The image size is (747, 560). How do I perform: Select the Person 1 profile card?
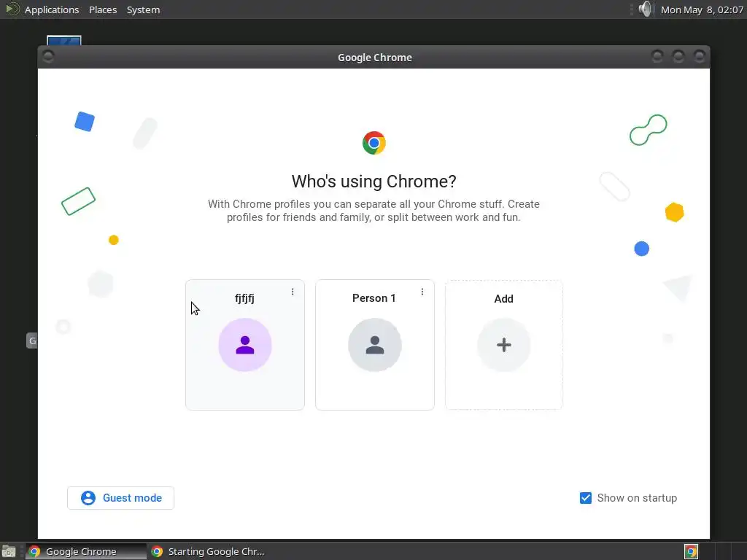(x=375, y=345)
